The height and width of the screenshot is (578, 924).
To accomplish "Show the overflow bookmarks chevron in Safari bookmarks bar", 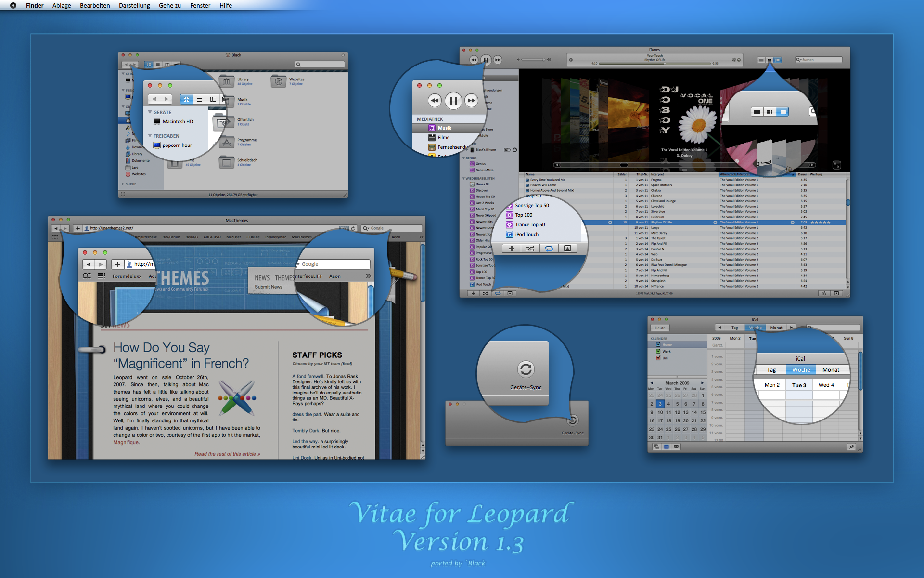I will (x=421, y=237).
